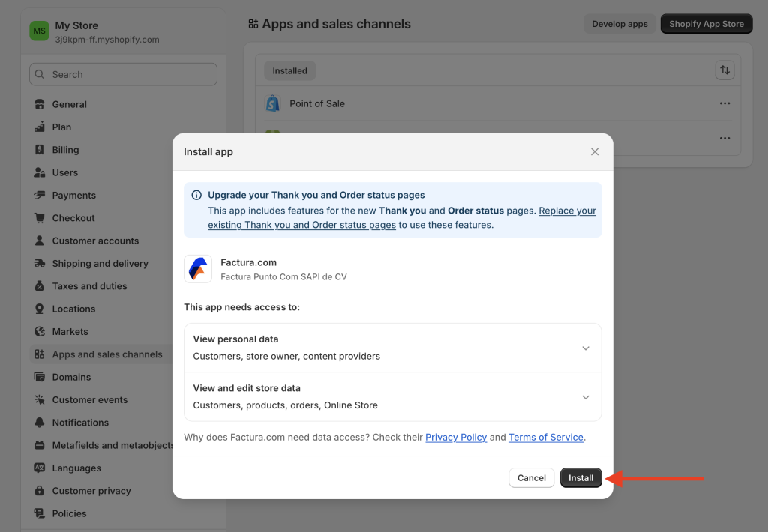Open Taxes and duties settings
The image size is (768, 532).
tap(90, 286)
